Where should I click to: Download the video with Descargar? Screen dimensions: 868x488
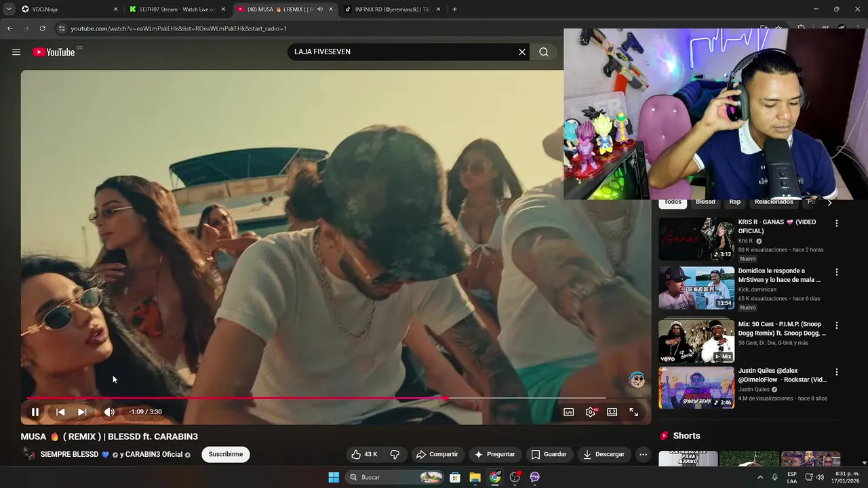coord(604,454)
